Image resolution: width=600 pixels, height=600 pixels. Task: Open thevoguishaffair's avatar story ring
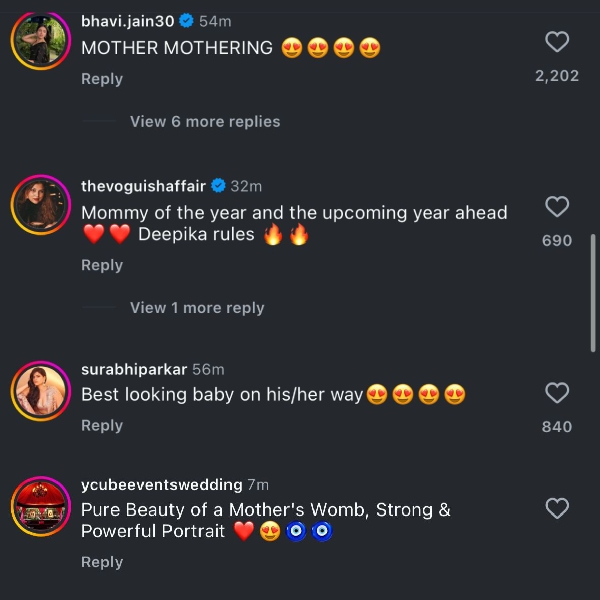[39, 205]
